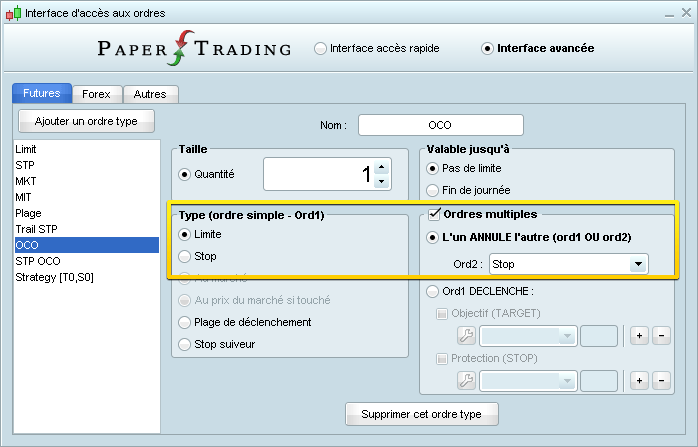This screenshot has height=447, width=698.
Task: Close the Interface d'accès aux ordres window
Action: [686, 13]
